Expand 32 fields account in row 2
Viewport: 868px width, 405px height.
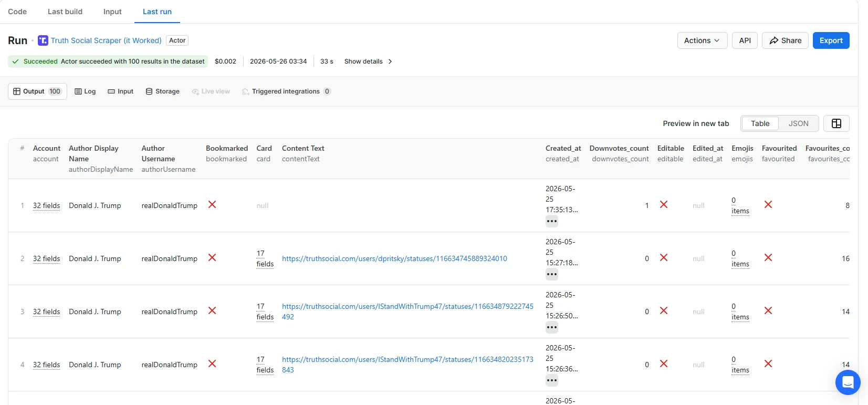point(46,258)
